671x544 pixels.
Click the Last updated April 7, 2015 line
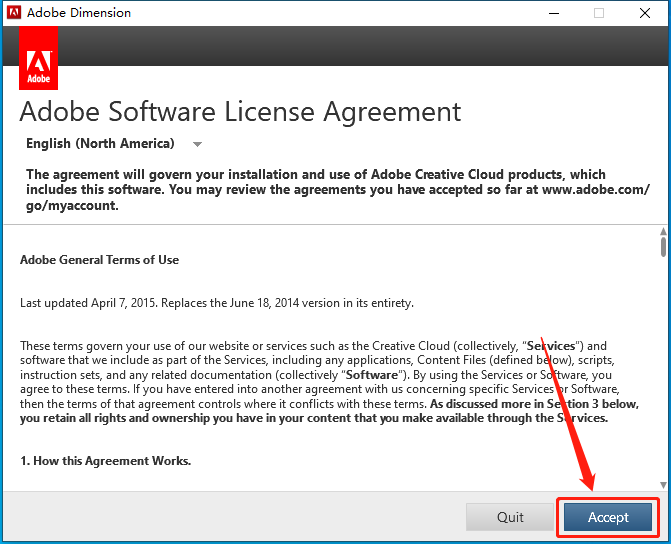(x=217, y=303)
